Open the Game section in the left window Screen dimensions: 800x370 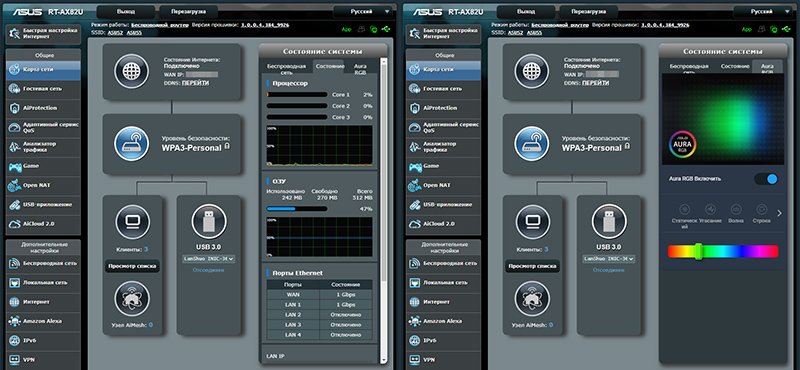(43, 166)
